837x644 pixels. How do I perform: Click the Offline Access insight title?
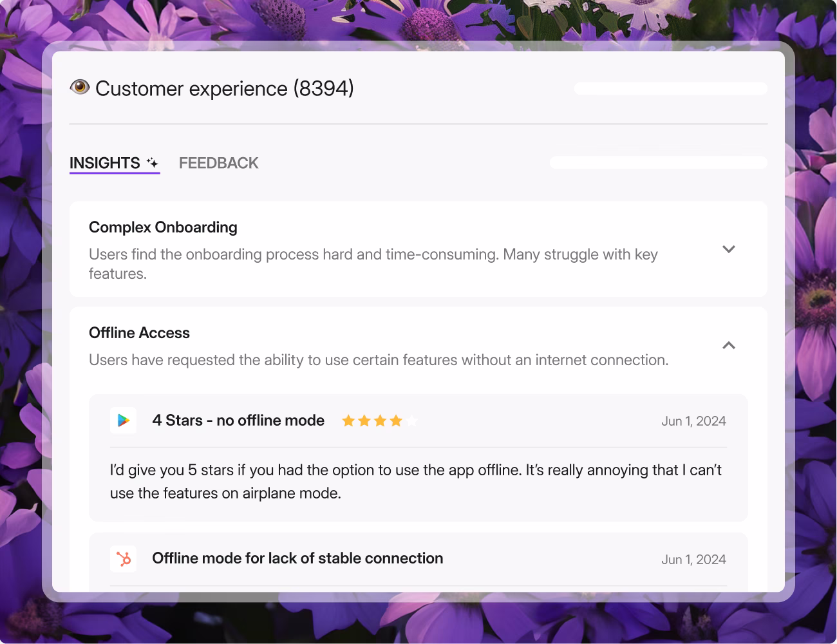[x=139, y=332]
